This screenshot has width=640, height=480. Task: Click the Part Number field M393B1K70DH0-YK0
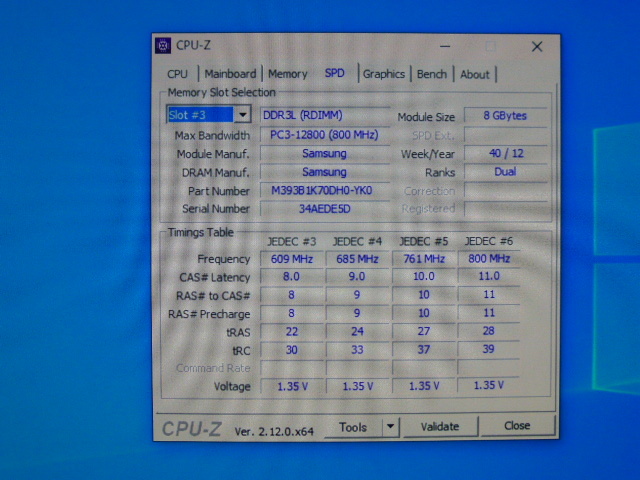coord(324,191)
